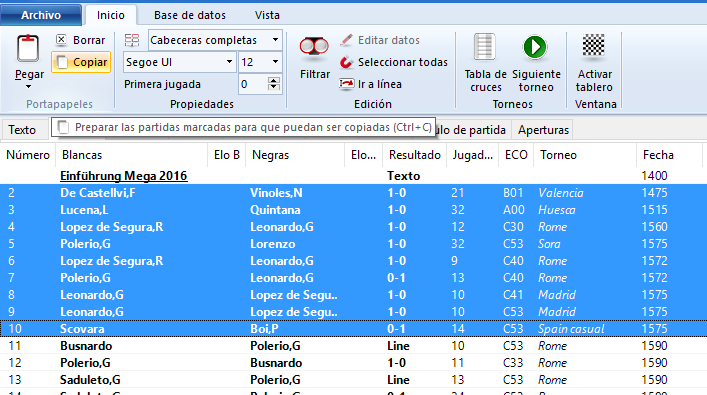
Task: Click the Valencia tournament cell
Action: pos(560,193)
